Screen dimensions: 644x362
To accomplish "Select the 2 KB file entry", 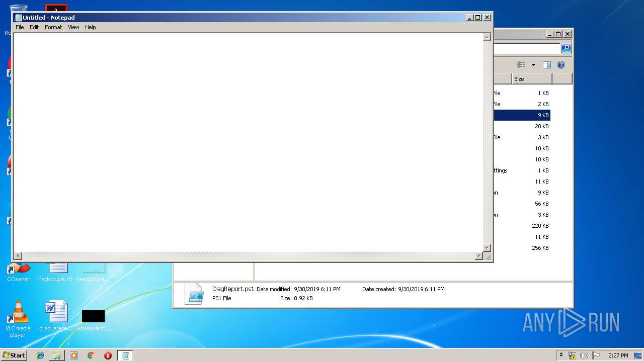I will [x=522, y=104].
